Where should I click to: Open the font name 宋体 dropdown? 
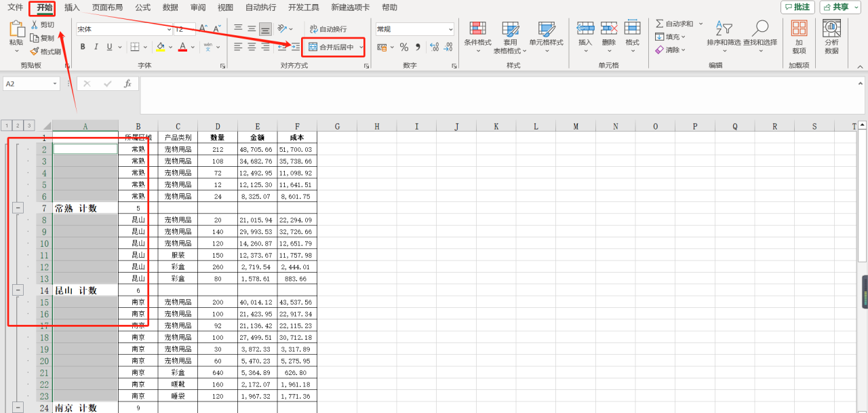pyautogui.click(x=169, y=29)
